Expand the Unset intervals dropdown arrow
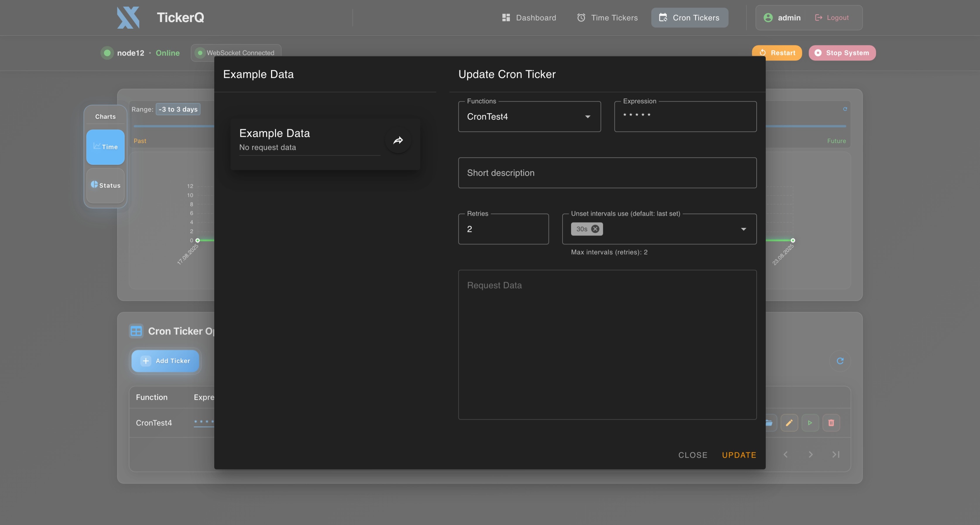The image size is (980, 525). point(743,229)
